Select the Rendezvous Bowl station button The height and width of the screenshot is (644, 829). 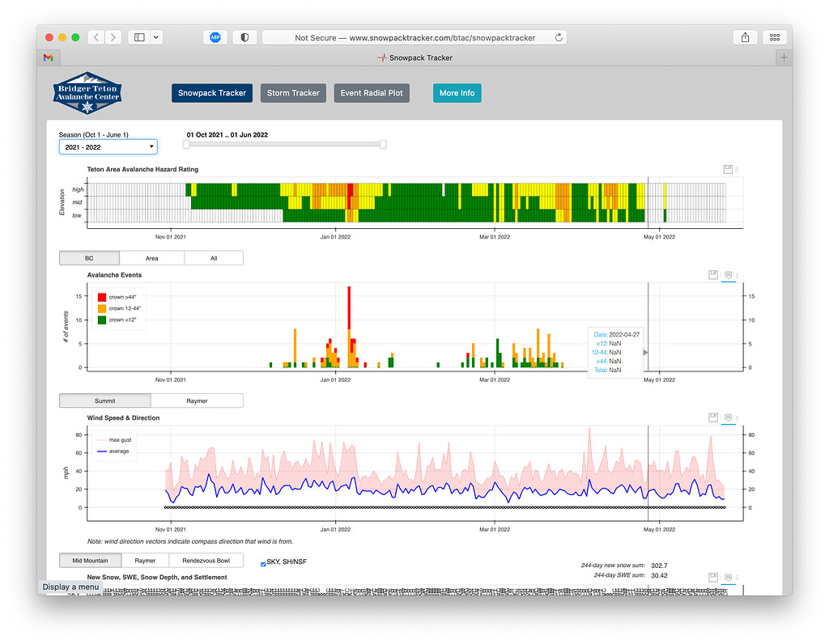click(x=206, y=560)
